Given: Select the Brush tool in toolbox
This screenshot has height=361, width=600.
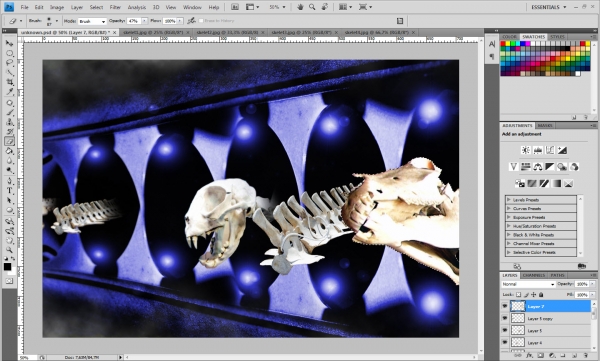Looking at the screenshot, I should coord(9,113).
